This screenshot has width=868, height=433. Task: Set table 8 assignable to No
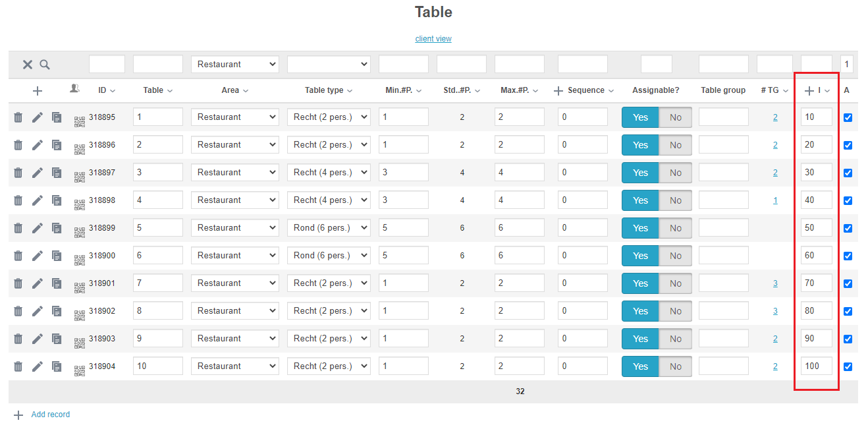pos(676,311)
